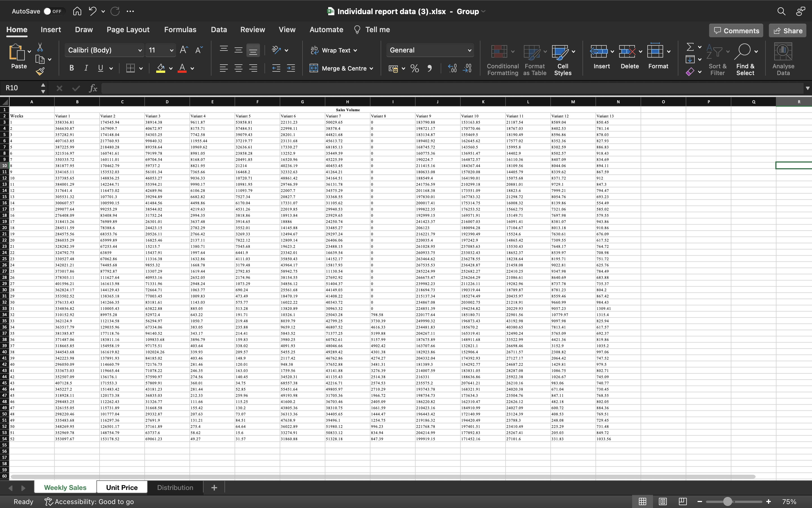Switch to Page Layout view in status bar
Viewport: 812px width, 508px height.
[662, 502]
